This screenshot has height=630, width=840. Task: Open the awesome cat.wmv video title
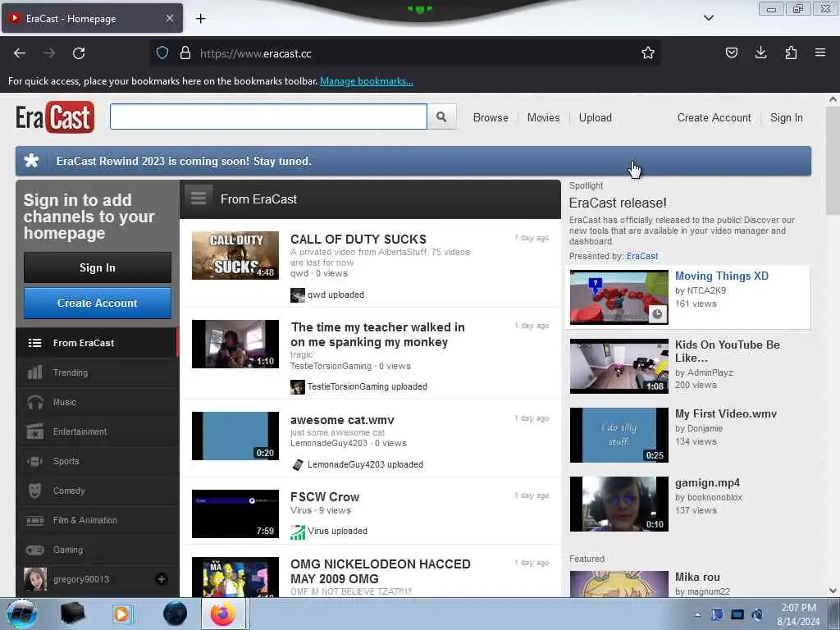point(342,420)
